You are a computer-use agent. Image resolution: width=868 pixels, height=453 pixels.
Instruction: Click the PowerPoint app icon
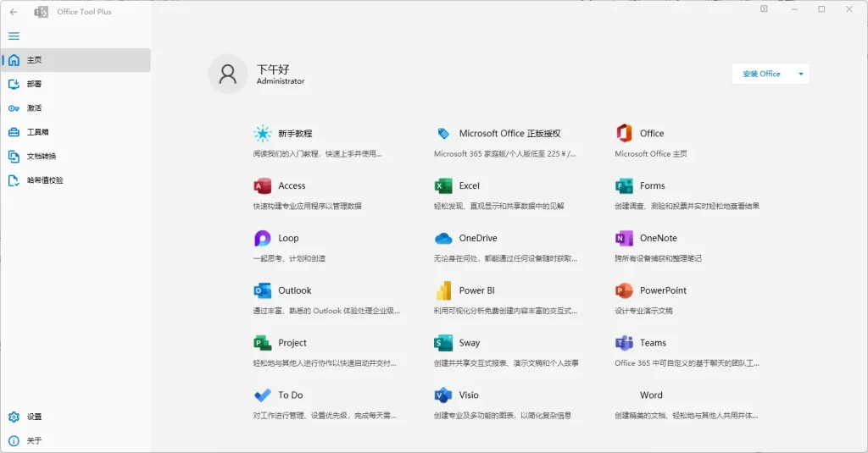624,290
